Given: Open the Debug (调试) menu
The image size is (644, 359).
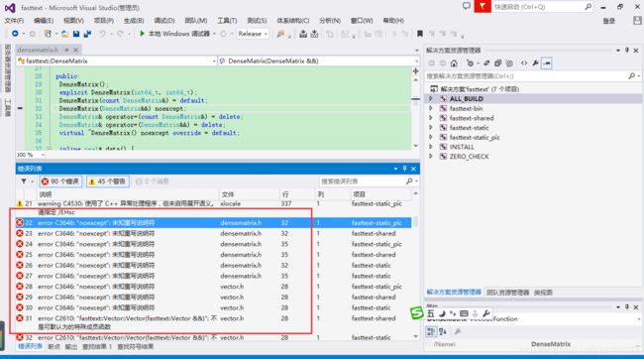Looking at the screenshot, I should click(x=164, y=20).
